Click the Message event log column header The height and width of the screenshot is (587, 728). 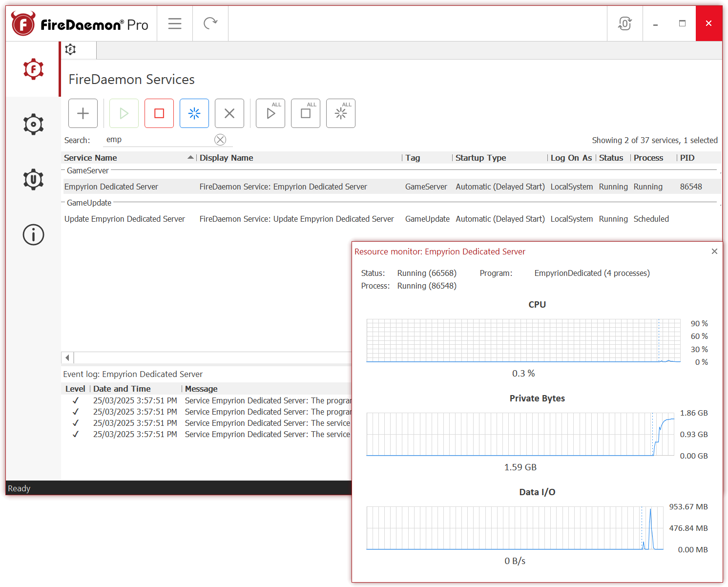267,389
